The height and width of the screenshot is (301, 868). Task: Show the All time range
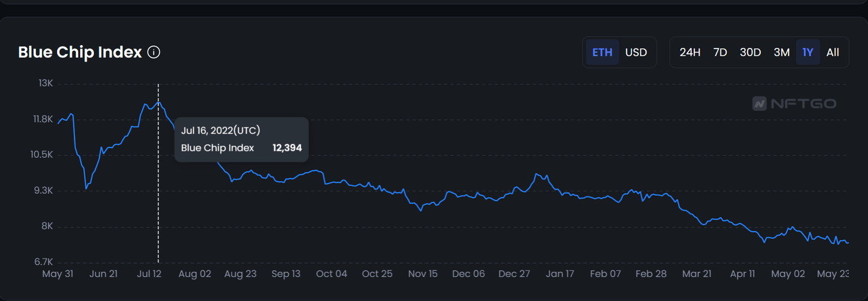tap(832, 53)
